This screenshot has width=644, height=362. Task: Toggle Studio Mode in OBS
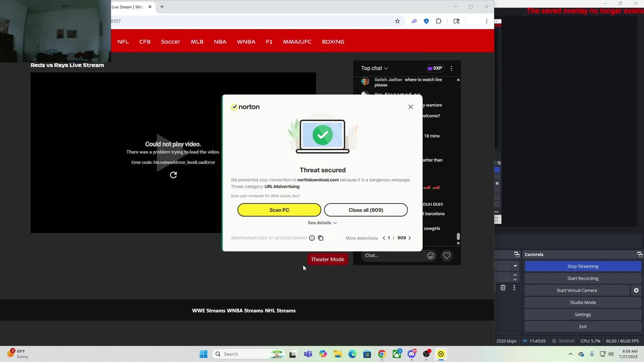(x=583, y=303)
